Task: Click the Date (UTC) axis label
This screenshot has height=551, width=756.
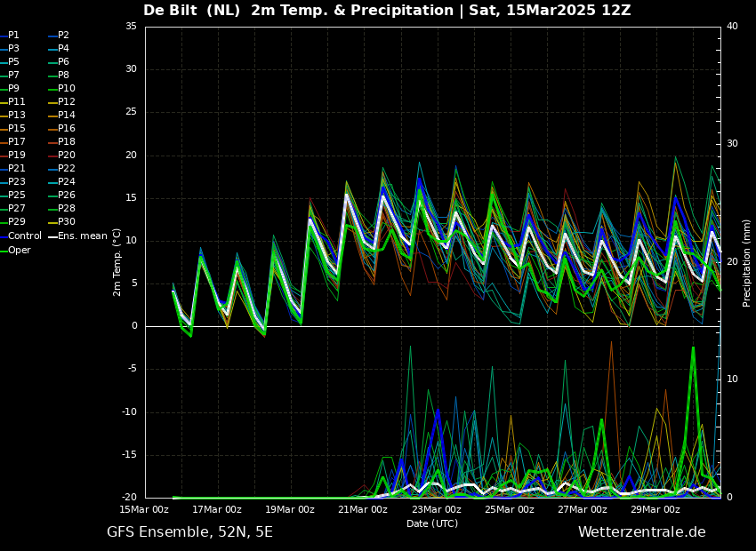Action: (x=432, y=523)
